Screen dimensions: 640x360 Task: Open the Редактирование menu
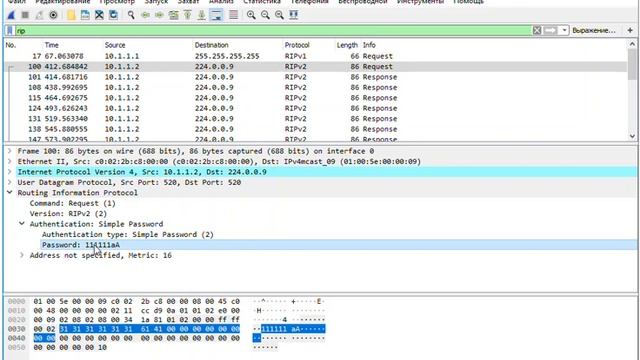pyautogui.click(x=62, y=2)
